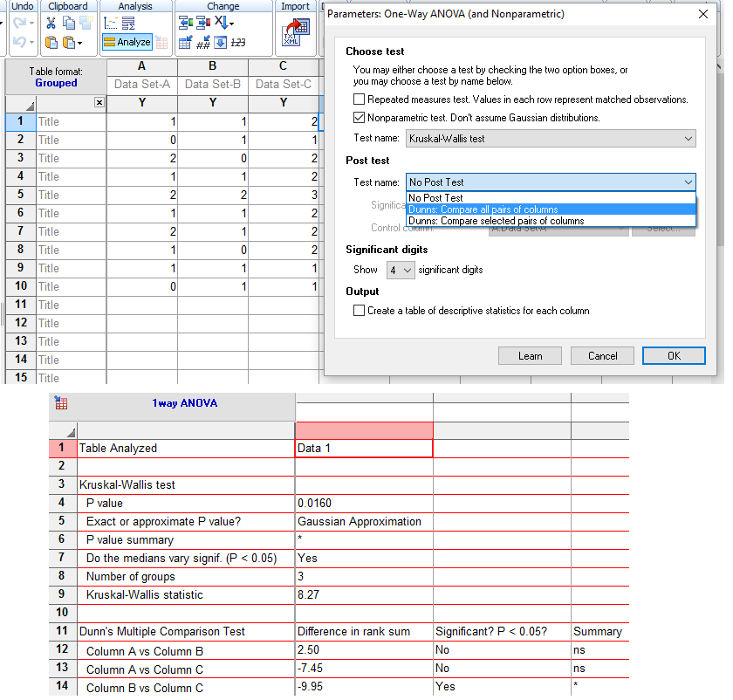Click the Data 1 results cell
Viewport: 733px width, 700px height.
364,448
